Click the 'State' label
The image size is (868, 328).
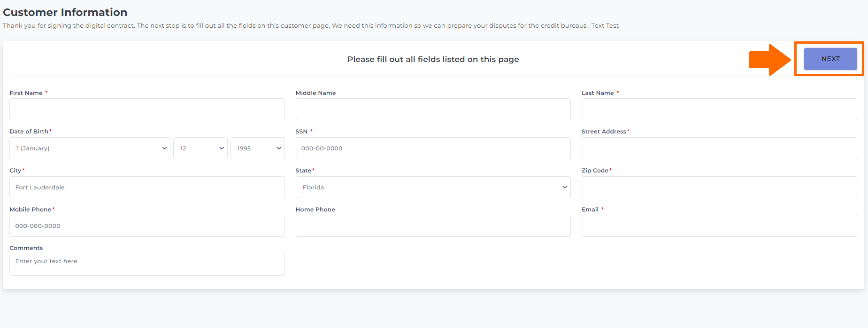point(303,171)
